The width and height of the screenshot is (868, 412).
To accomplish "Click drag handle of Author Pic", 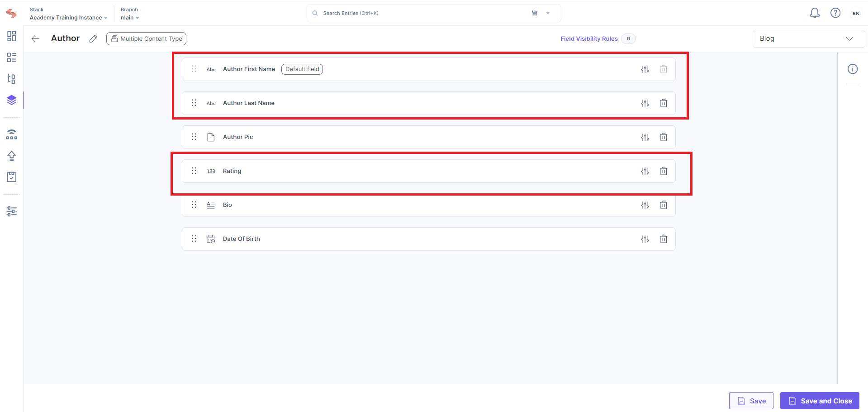I will tap(194, 137).
